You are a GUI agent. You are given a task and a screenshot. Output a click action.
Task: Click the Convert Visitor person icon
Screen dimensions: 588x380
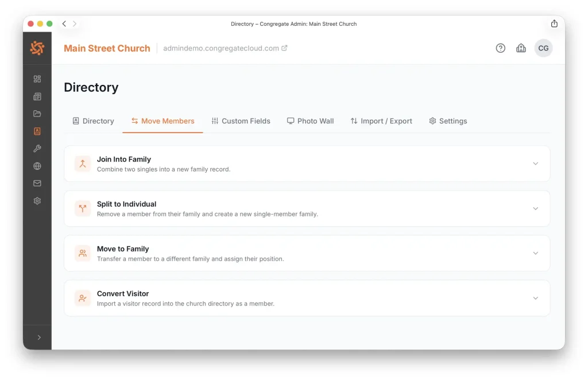pos(83,298)
